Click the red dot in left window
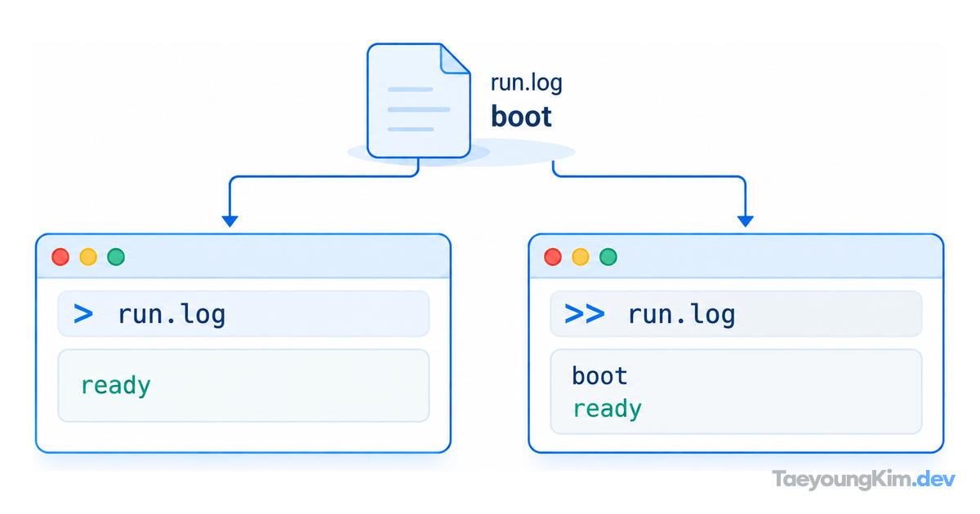The height and width of the screenshot is (514, 980). [x=60, y=257]
